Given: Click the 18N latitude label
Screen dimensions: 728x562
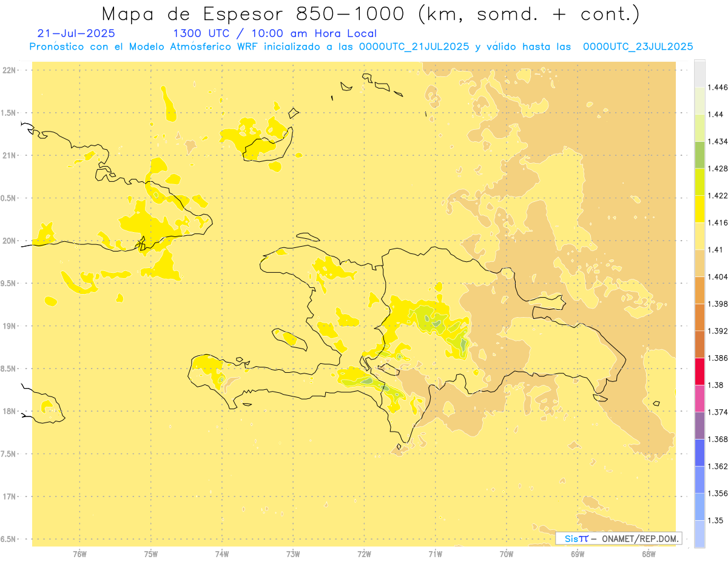Looking at the screenshot, I should 10,412.
